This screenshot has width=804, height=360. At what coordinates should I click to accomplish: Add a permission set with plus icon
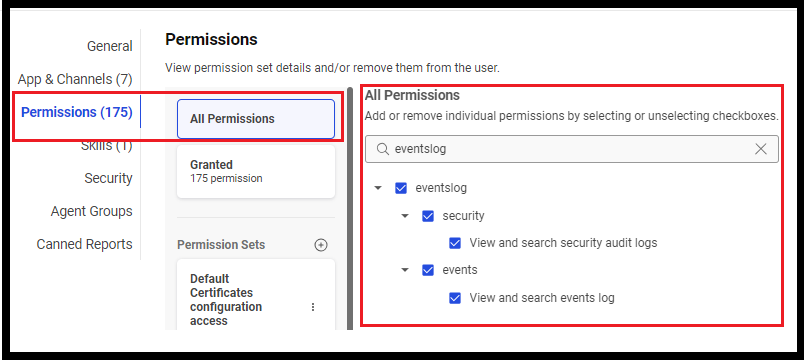[320, 245]
